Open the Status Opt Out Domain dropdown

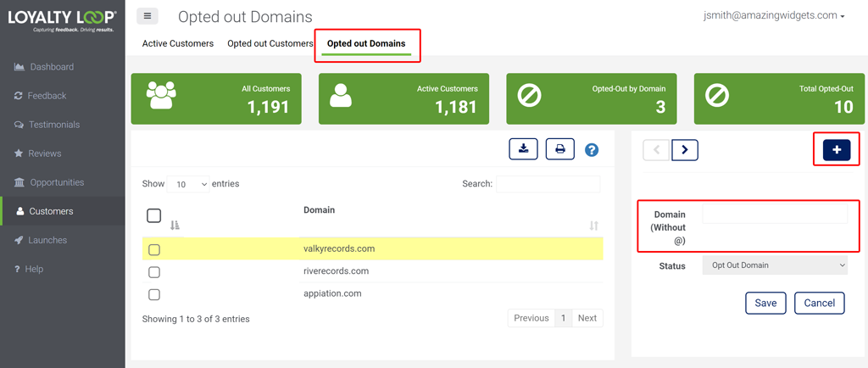[x=775, y=265]
